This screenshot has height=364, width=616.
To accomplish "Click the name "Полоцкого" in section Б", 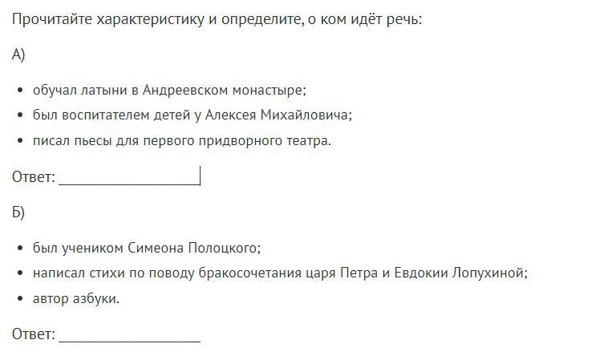I will (225, 248).
